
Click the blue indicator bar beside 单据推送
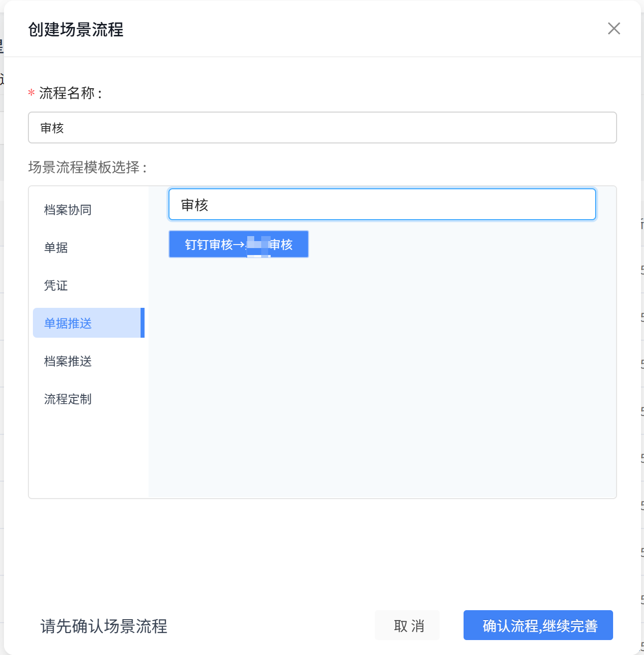coord(143,323)
